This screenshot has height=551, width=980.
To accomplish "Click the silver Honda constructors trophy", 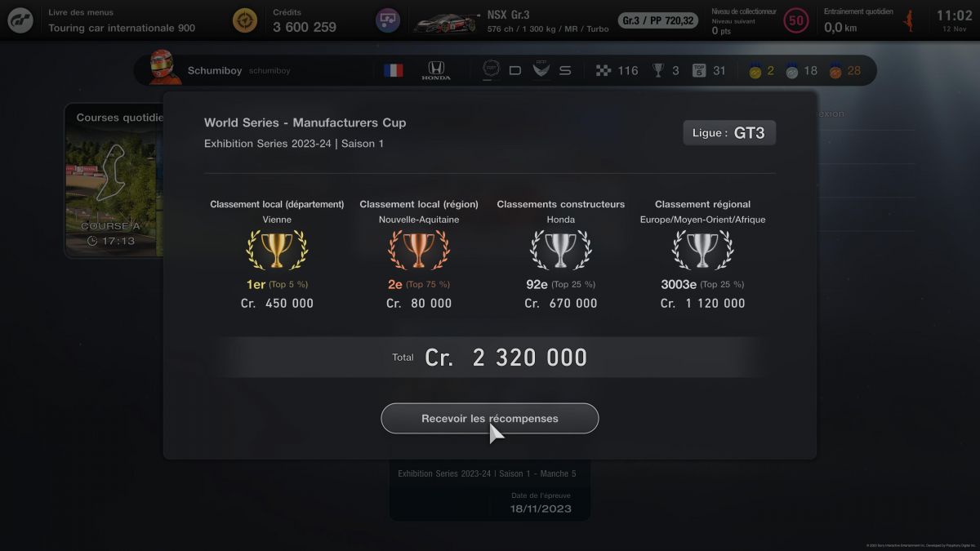I will coord(560,249).
